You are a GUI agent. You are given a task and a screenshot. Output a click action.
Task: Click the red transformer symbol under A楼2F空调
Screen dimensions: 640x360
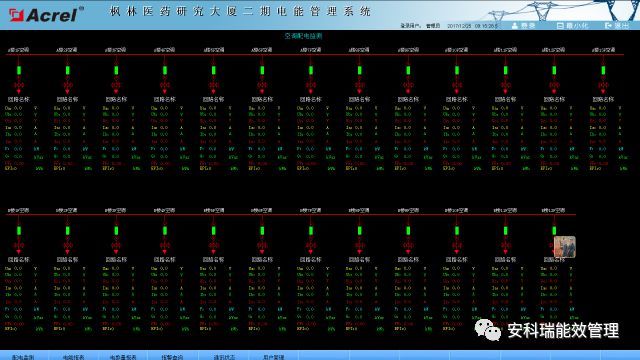click(68, 85)
